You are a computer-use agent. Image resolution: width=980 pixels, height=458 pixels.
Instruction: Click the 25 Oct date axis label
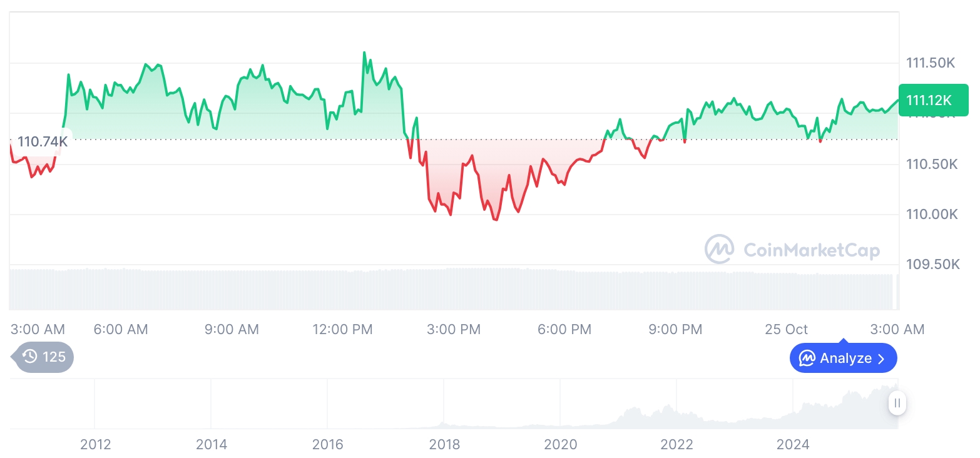[786, 329]
